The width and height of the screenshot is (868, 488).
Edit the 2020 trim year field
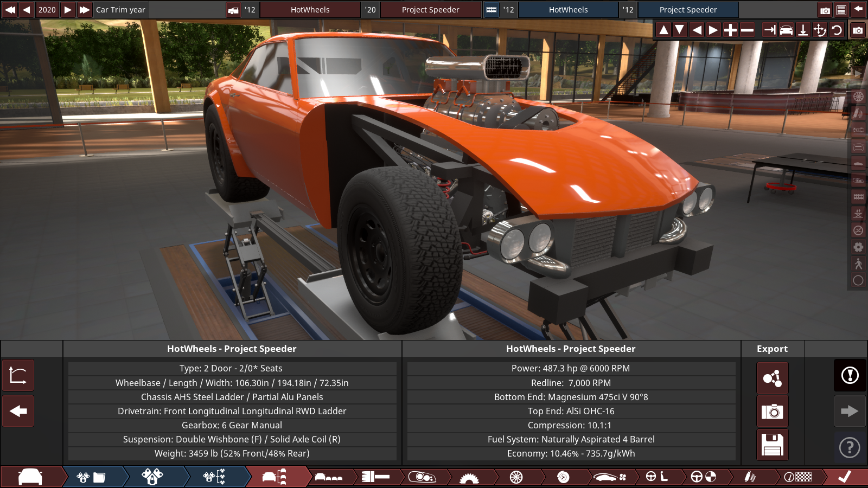(x=47, y=10)
